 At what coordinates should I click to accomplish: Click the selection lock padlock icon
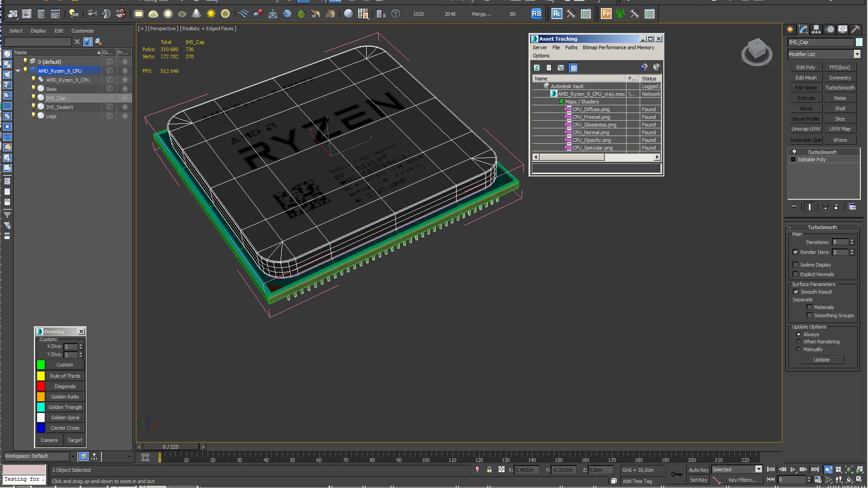point(489,470)
